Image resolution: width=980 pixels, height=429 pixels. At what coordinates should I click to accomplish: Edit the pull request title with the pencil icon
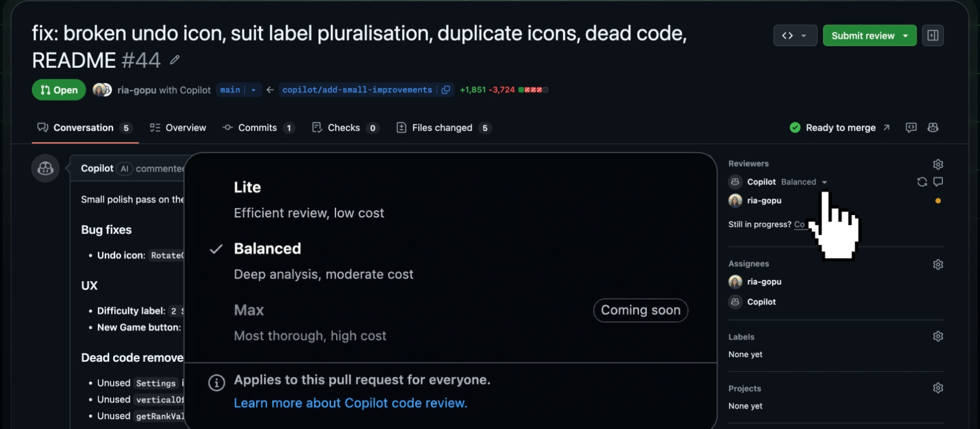pos(175,60)
